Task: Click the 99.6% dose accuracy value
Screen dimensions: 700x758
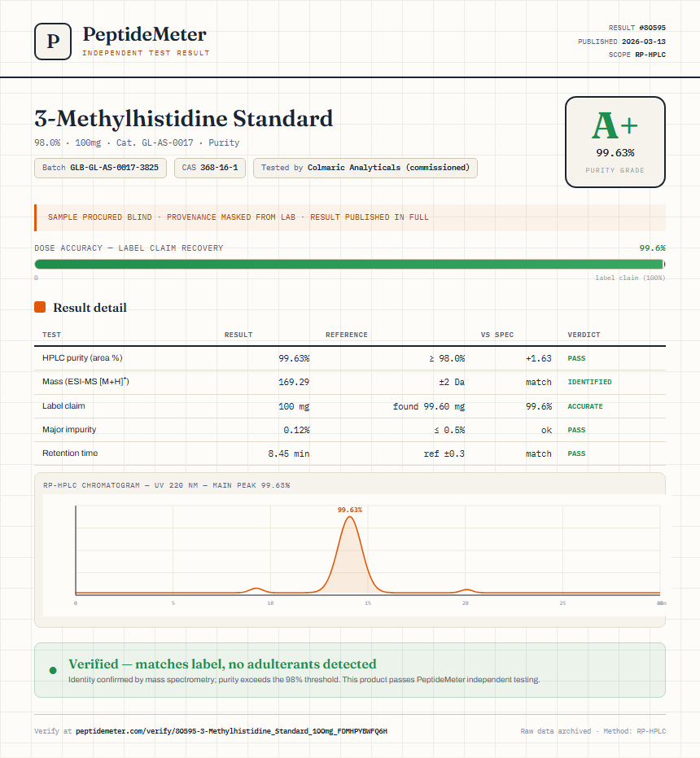Action: tap(653, 248)
